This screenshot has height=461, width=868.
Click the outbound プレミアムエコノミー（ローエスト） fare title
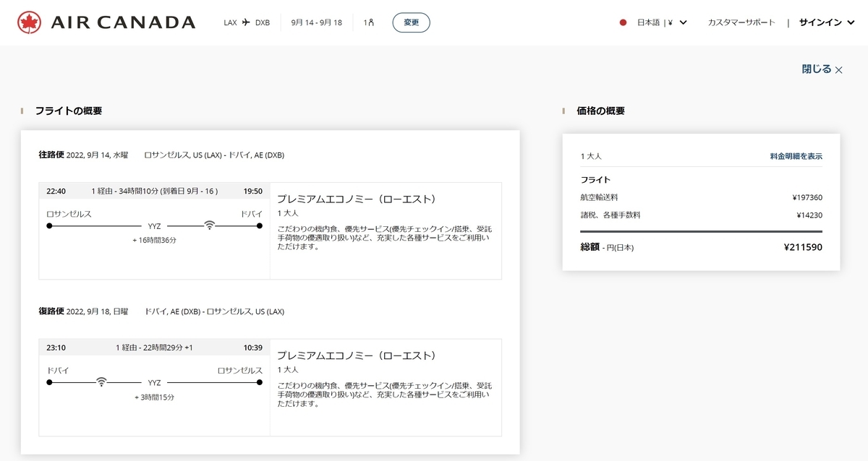click(x=357, y=199)
